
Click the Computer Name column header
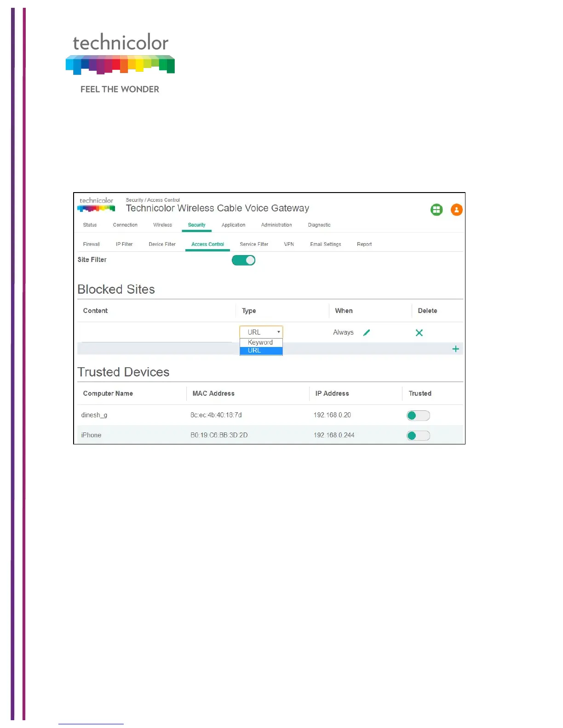tap(108, 393)
